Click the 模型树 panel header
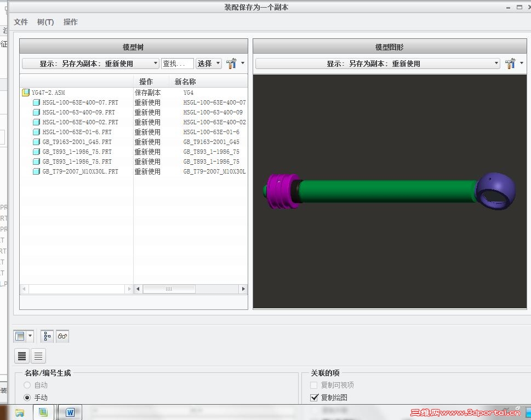Screen dimensions: 531x420 click(133, 47)
